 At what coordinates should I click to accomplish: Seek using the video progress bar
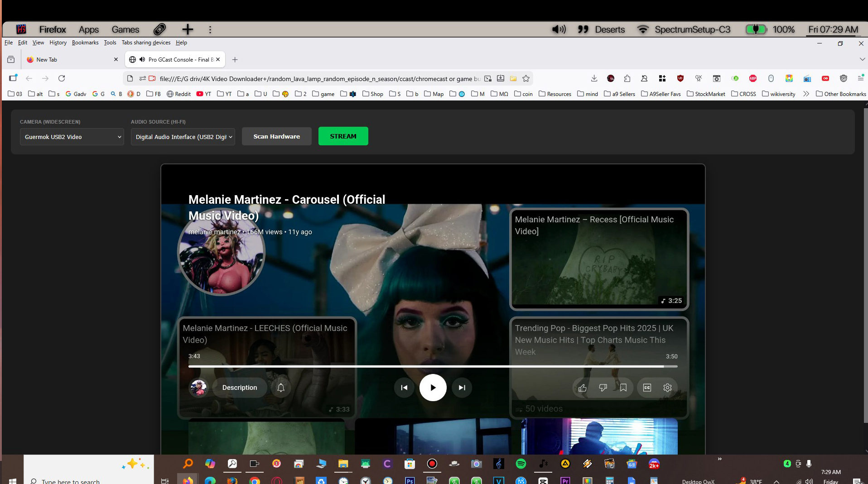point(433,366)
